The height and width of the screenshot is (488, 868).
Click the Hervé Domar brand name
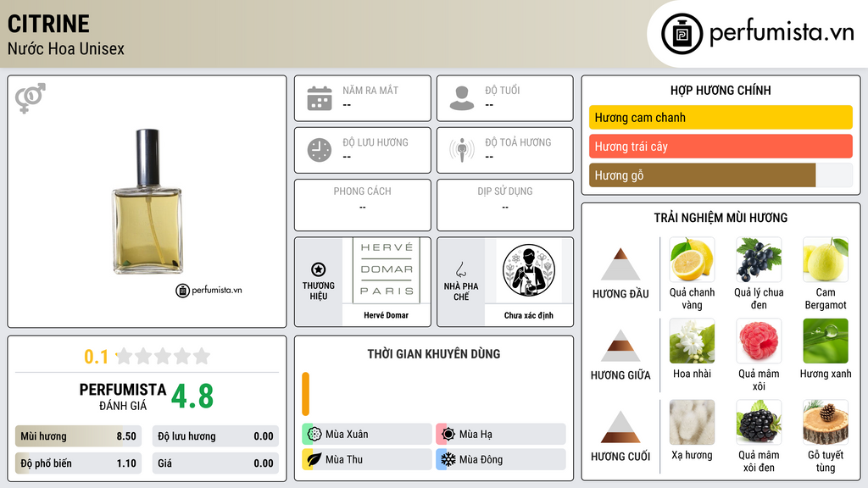[386, 315]
